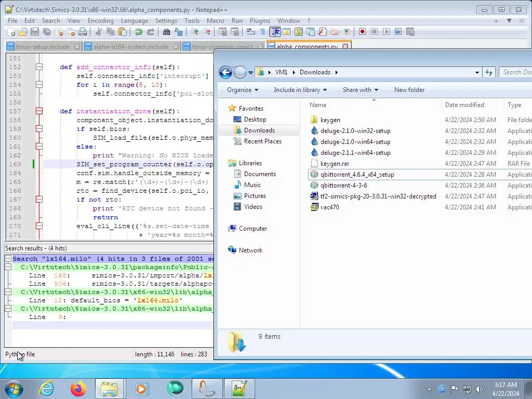Close the alpha_components.py tab

(345, 46)
